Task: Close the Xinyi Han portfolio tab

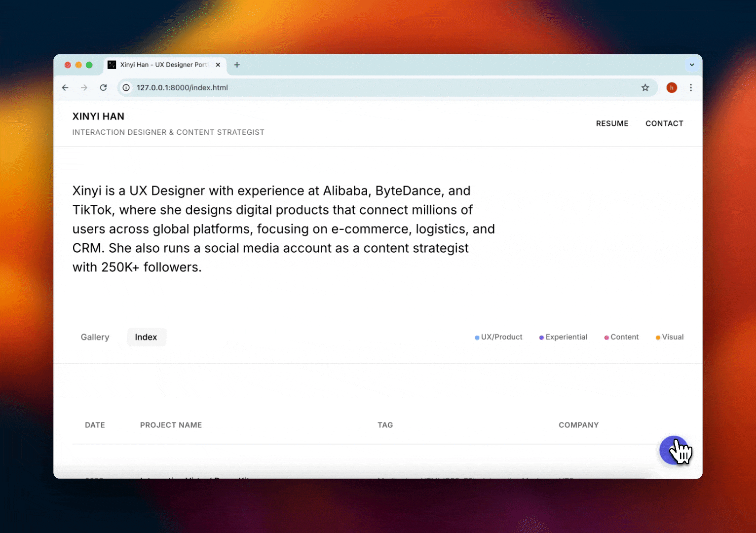Action: click(218, 65)
